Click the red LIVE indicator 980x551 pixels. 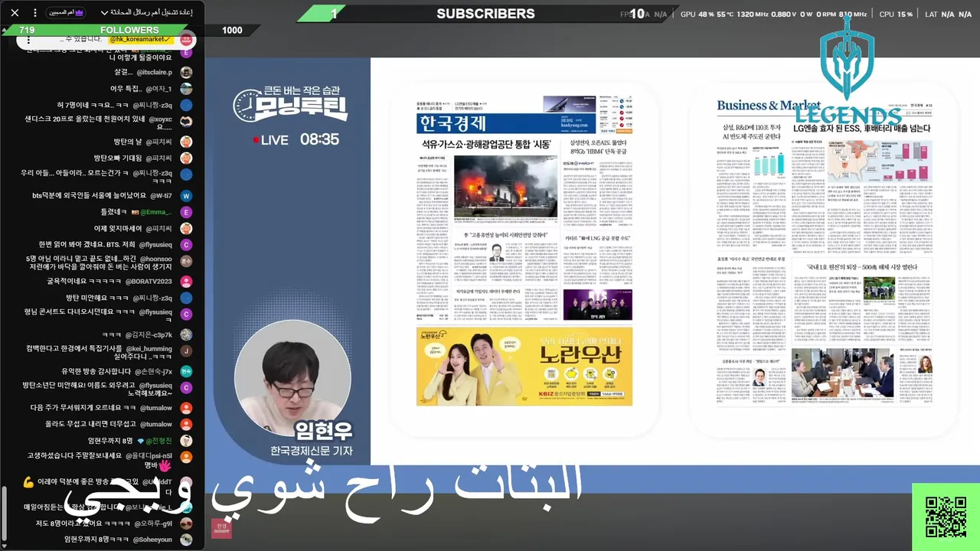270,140
